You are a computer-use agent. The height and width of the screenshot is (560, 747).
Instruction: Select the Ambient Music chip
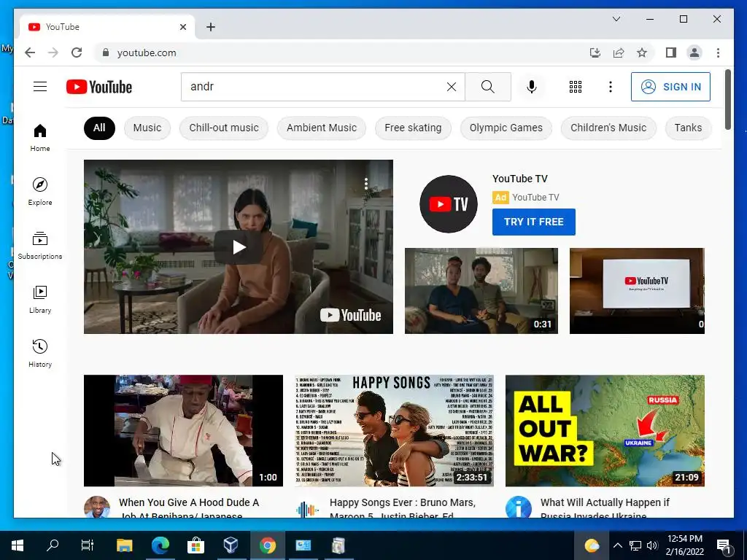point(322,128)
